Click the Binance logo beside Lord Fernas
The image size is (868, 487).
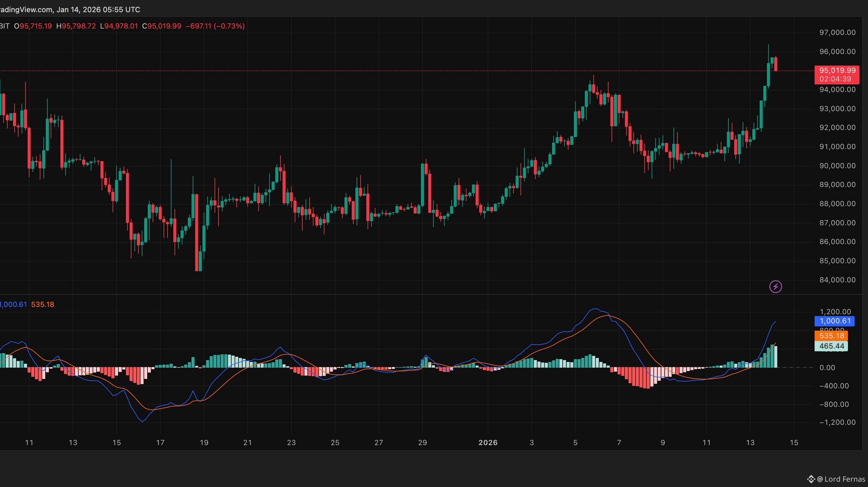[x=811, y=479]
